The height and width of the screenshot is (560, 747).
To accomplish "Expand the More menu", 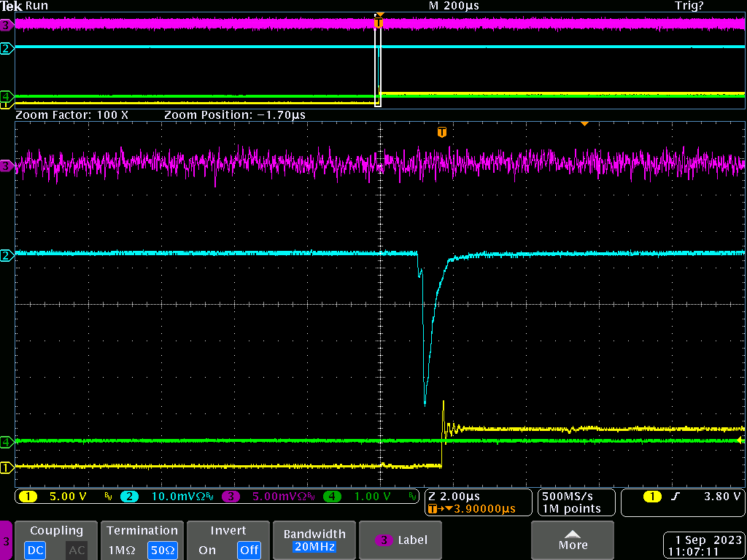I will (x=573, y=540).
